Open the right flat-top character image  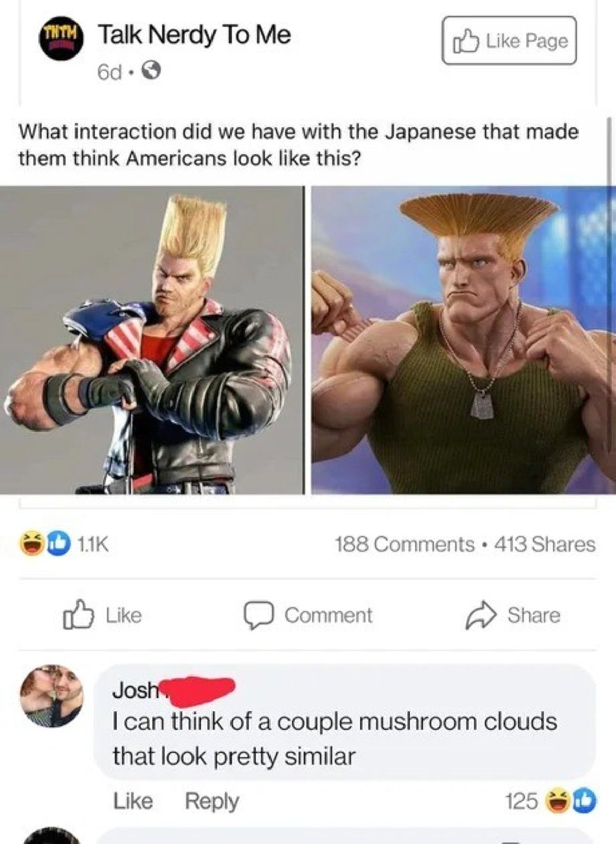pos(464,340)
